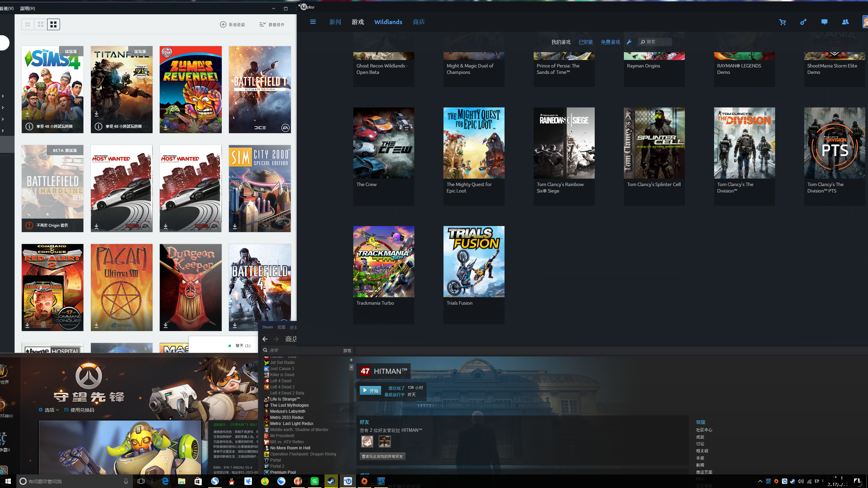Open the Uplay chat bubble icon
This screenshot has width=868, height=488.
pyautogui.click(x=824, y=22)
